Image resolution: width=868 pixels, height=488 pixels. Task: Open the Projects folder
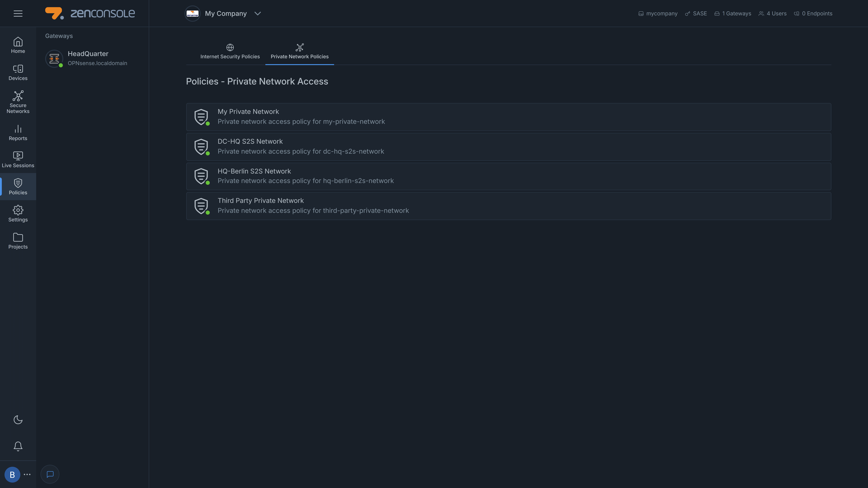pyautogui.click(x=18, y=241)
